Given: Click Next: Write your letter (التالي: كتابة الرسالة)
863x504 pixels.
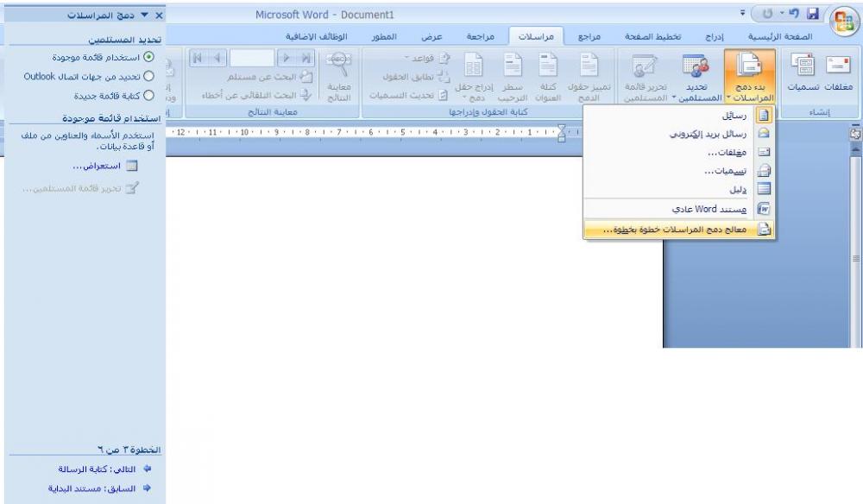Looking at the screenshot, I should (x=97, y=469).
